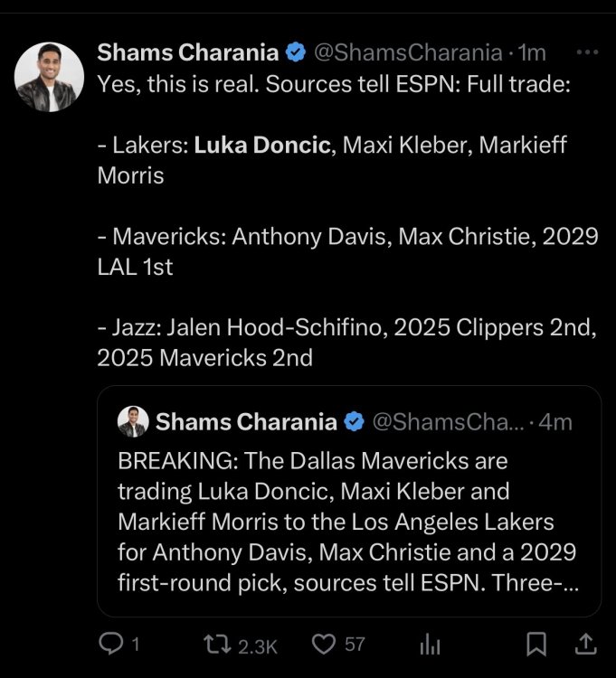Click the small avatar in quoted tweet
The height and width of the screenshot is (678, 616).
133,421
